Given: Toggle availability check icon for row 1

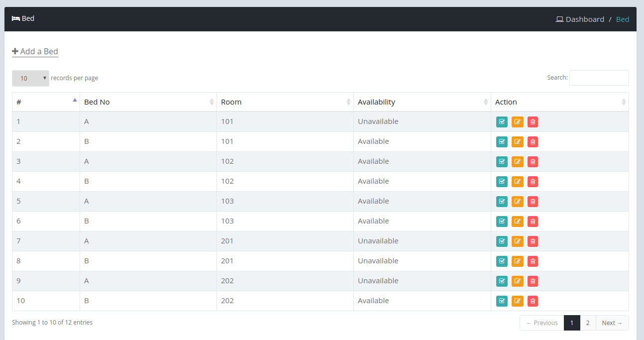Looking at the screenshot, I should click(x=502, y=122).
